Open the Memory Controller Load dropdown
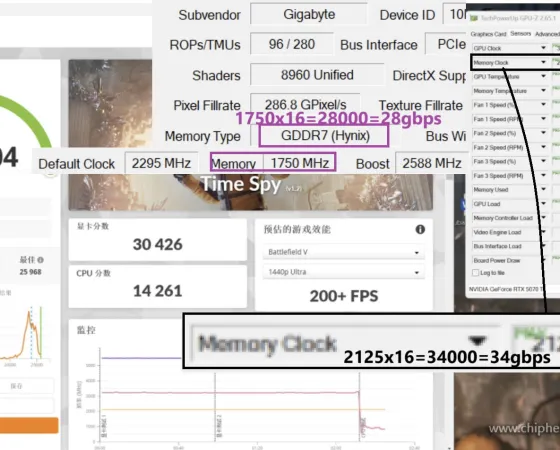Screen dimensions: 560x450 point(543,218)
